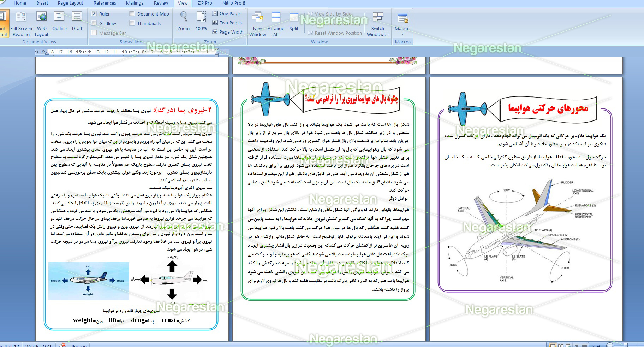The image size is (644, 347).
Task: Enable the Gridlines checkbox
Action: click(94, 23)
